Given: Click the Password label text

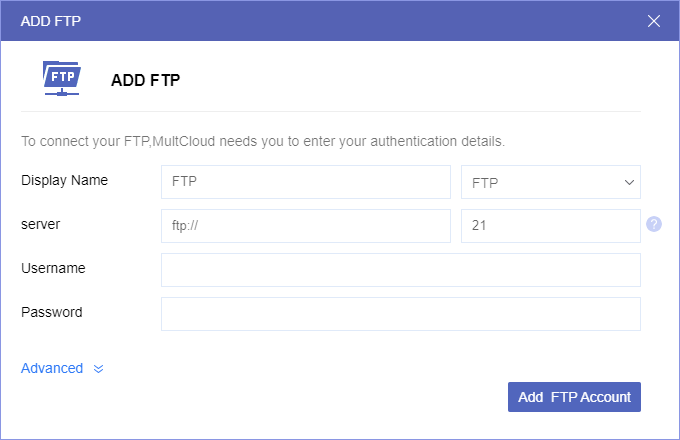Looking at the screenshot, I should point(52,312).
